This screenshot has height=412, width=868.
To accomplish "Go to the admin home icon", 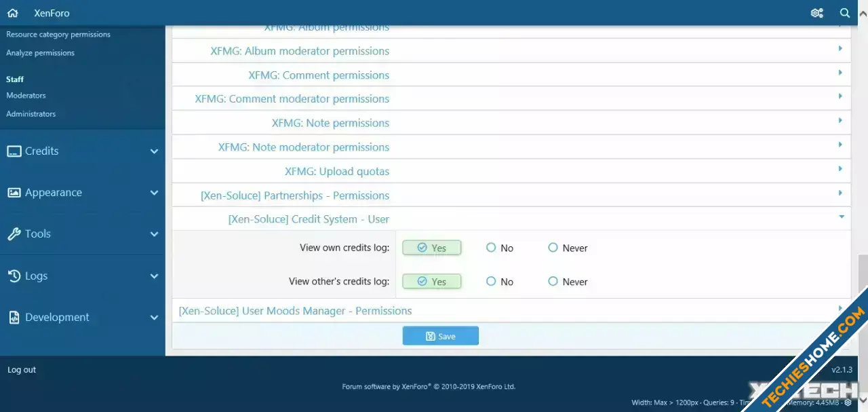I will (12, 13).
